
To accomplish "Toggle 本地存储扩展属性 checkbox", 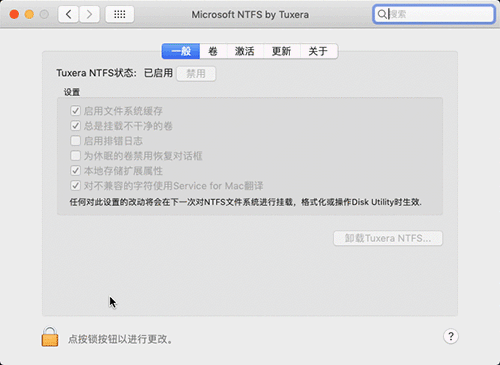I will (x=76, y=171).
